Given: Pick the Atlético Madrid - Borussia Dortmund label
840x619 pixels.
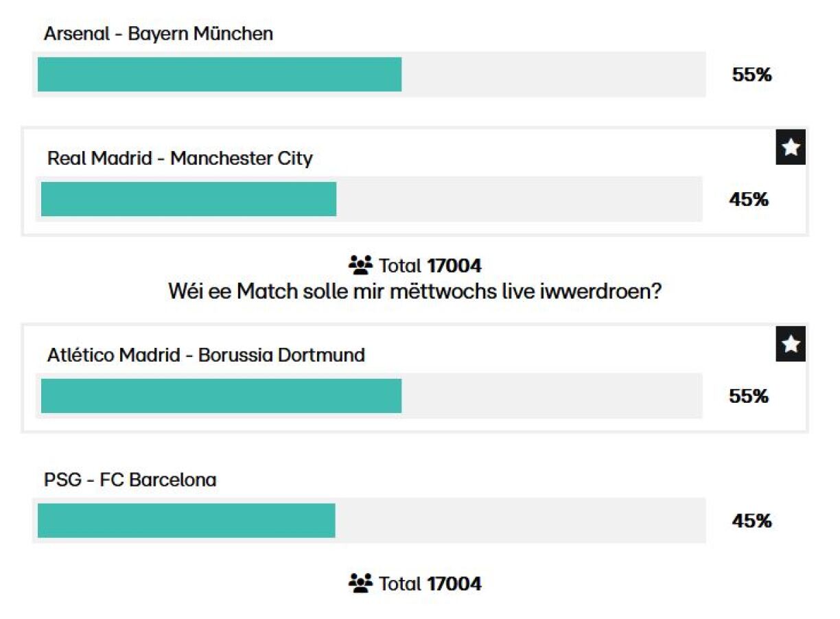Looking at the screenshot, I should coord(206,355).
